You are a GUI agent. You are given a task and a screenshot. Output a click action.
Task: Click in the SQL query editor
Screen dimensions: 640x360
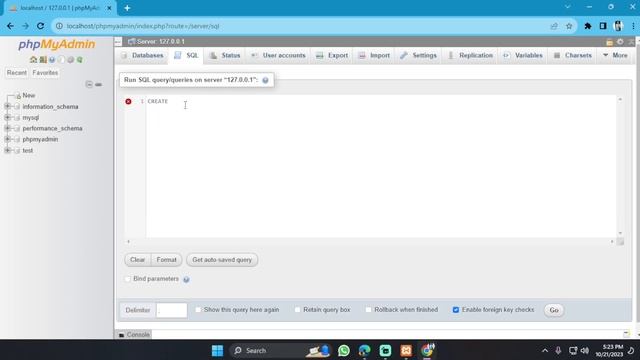point(381,167)
